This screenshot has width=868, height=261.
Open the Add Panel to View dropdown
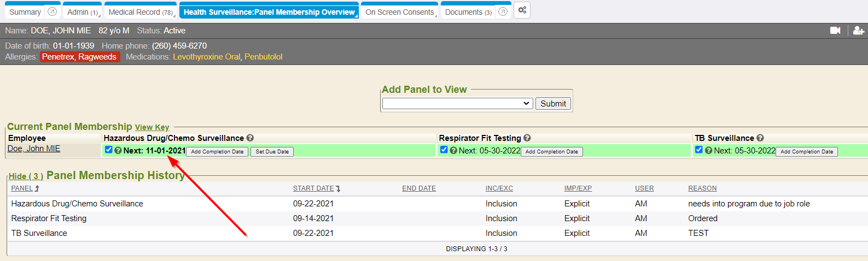point(457,104)
